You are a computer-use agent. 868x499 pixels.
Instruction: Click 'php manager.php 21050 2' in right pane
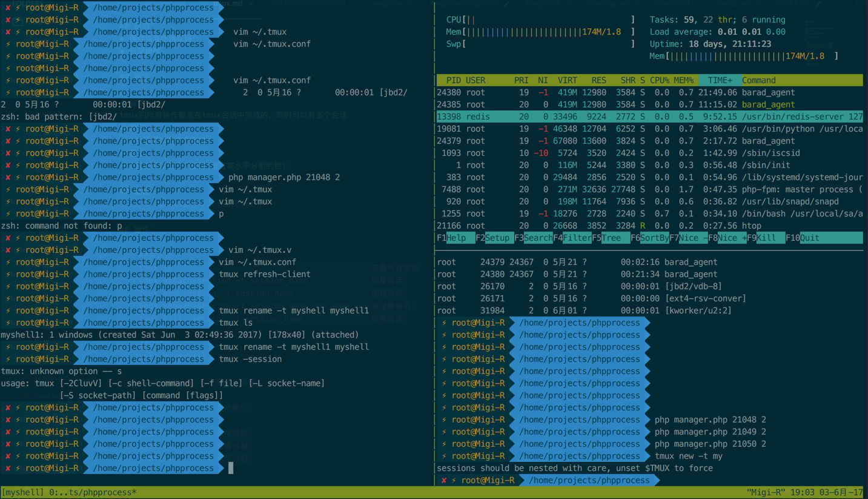coord(711,444)
